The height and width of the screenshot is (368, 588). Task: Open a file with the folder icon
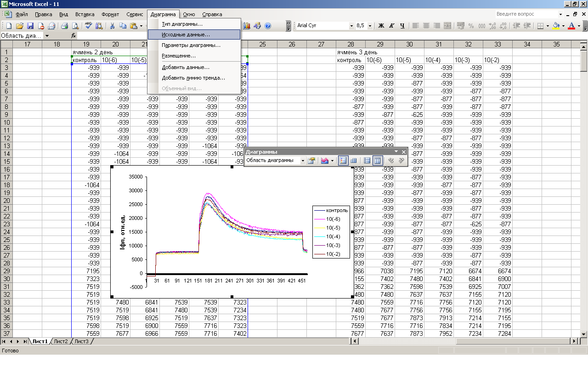coord(20,26)
